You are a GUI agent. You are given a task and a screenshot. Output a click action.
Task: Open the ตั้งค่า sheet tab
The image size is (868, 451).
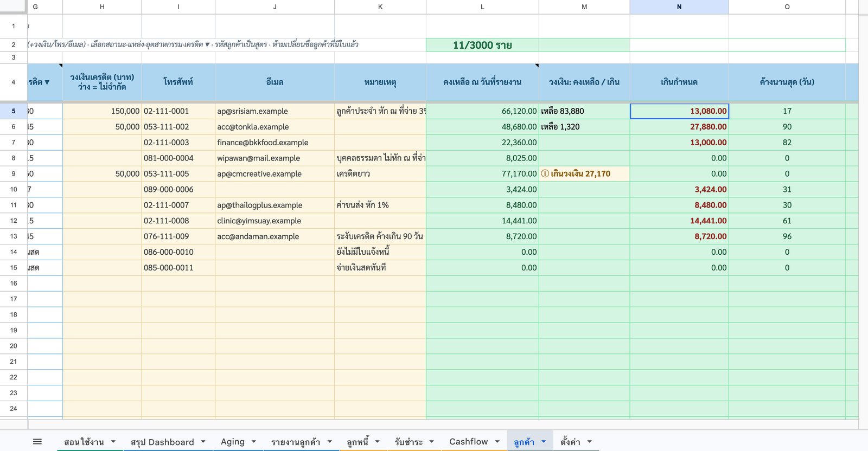point(571,442)
